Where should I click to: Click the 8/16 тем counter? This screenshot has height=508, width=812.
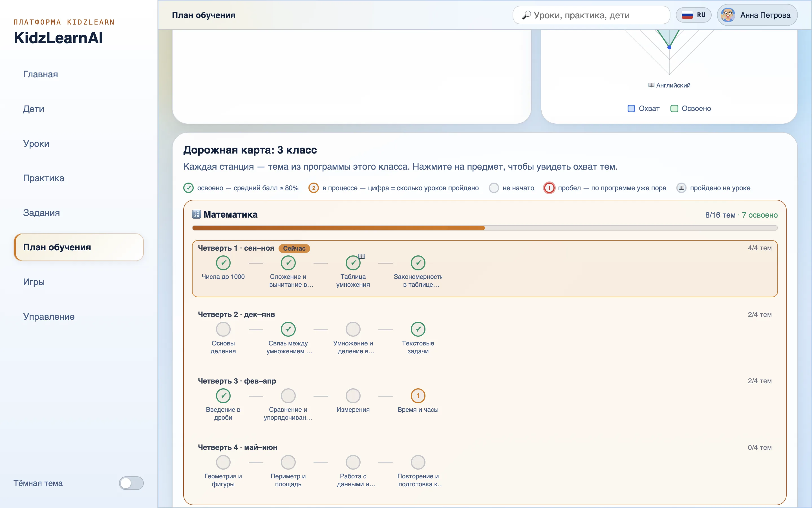click(720, 215)
